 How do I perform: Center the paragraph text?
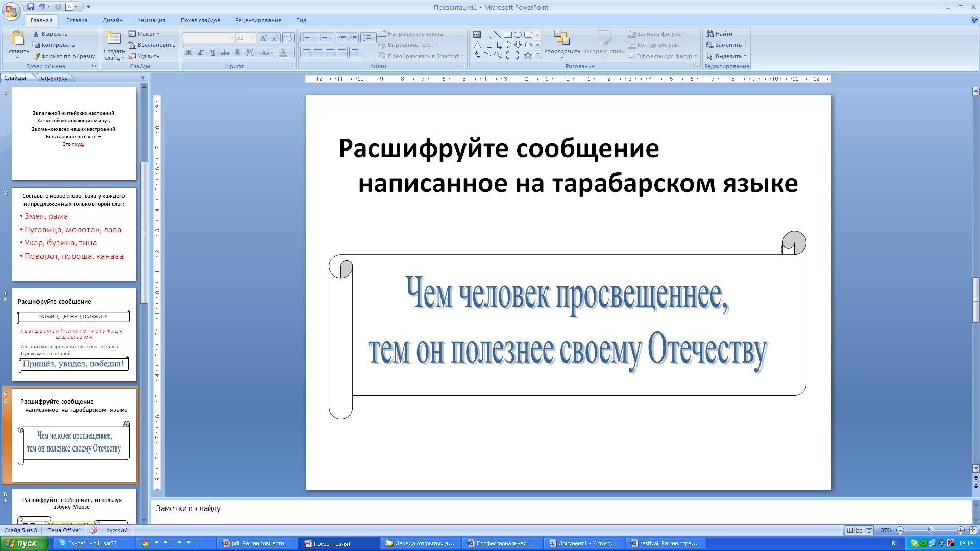point(318,53)
